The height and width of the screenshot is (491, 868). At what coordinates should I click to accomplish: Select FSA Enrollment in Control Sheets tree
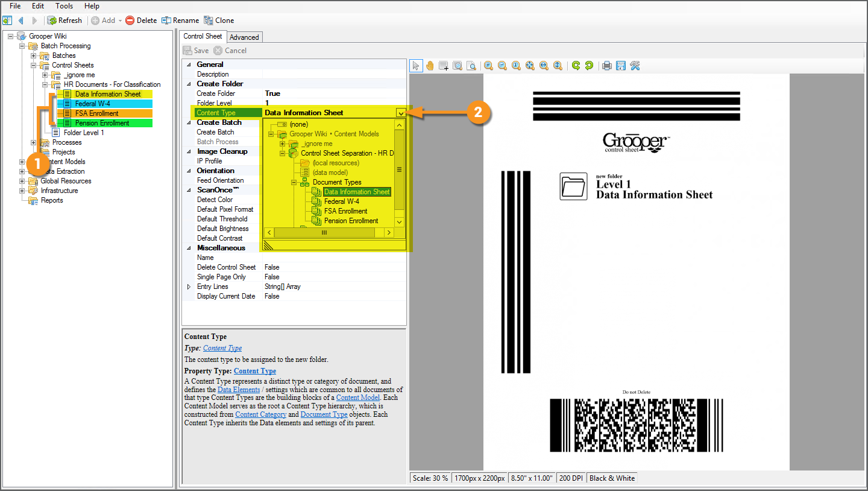pyautogui.click(x=96, y=113)
